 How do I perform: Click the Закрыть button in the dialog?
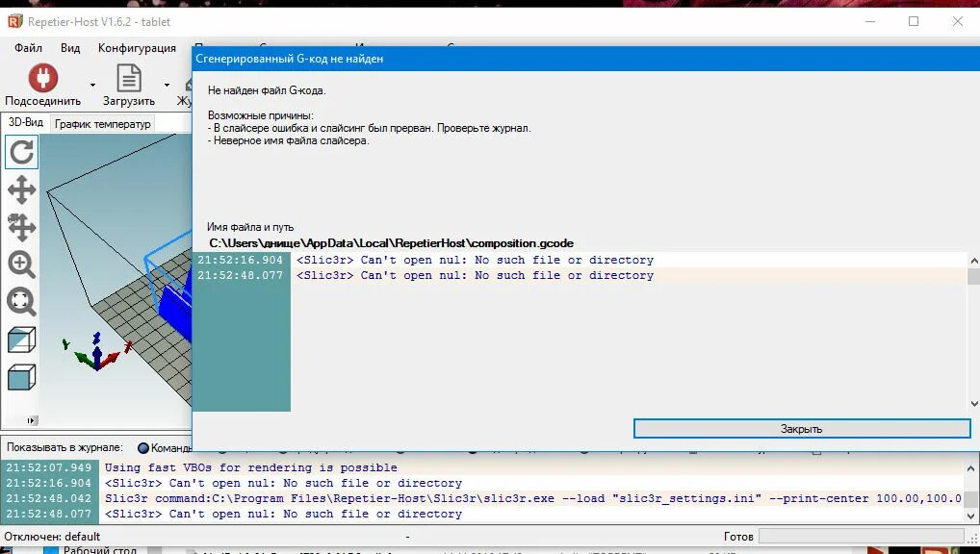(x=802, y=429)
